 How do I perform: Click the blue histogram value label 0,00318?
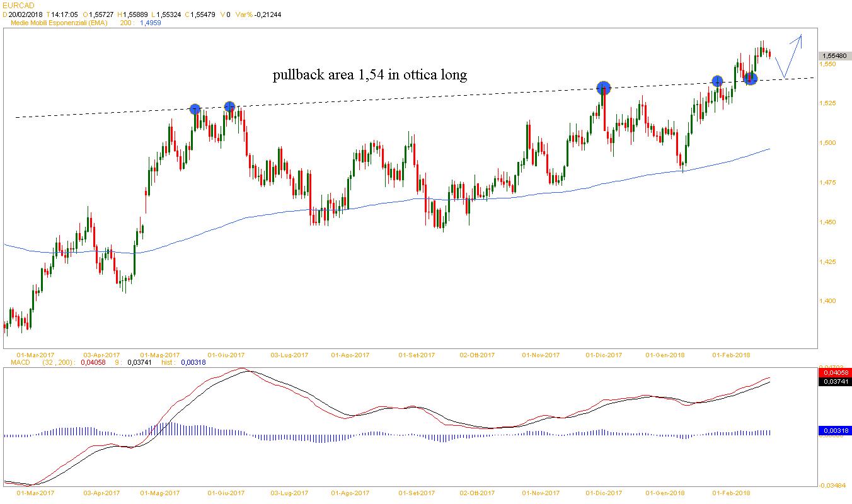click(x=834, y=431)
